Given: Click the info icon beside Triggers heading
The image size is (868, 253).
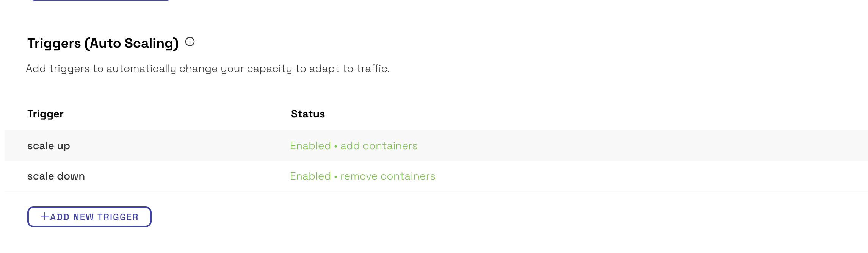Looking at the screenshot, I should coord(190,42).
